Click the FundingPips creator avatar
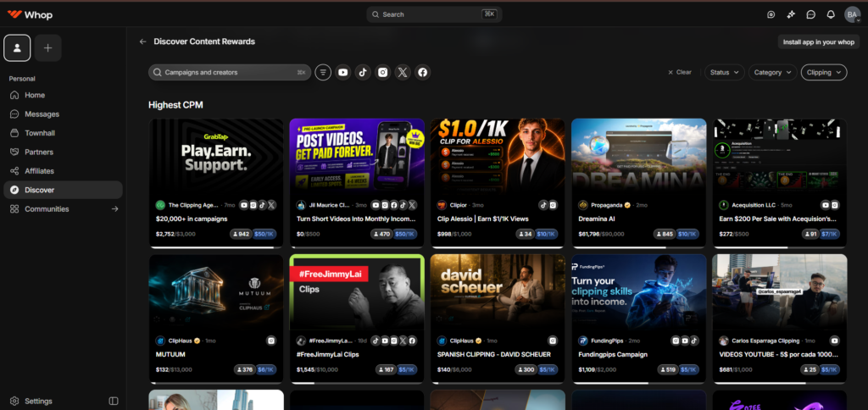 pos(583,341)
